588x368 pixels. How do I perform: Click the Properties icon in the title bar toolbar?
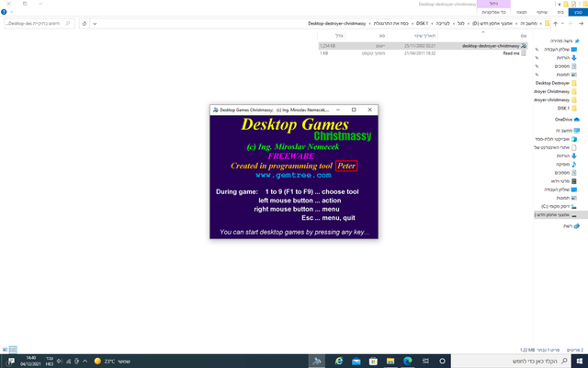pos(573,4)
